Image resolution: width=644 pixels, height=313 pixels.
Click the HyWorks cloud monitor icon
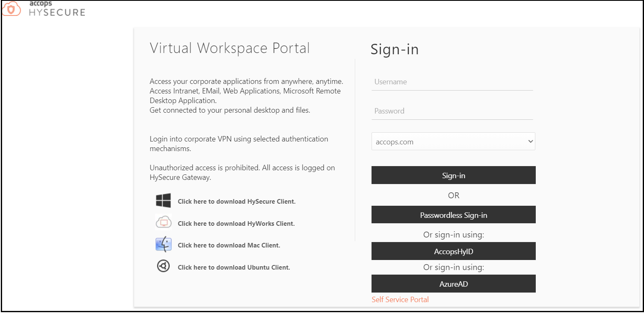[x=163, y=222]
